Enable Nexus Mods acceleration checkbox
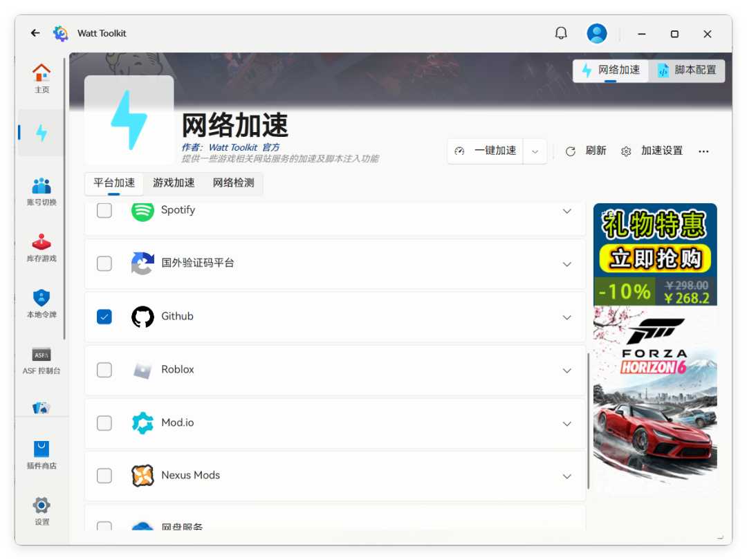The width and height of the screenshot is (747, 560). point(104,476)
